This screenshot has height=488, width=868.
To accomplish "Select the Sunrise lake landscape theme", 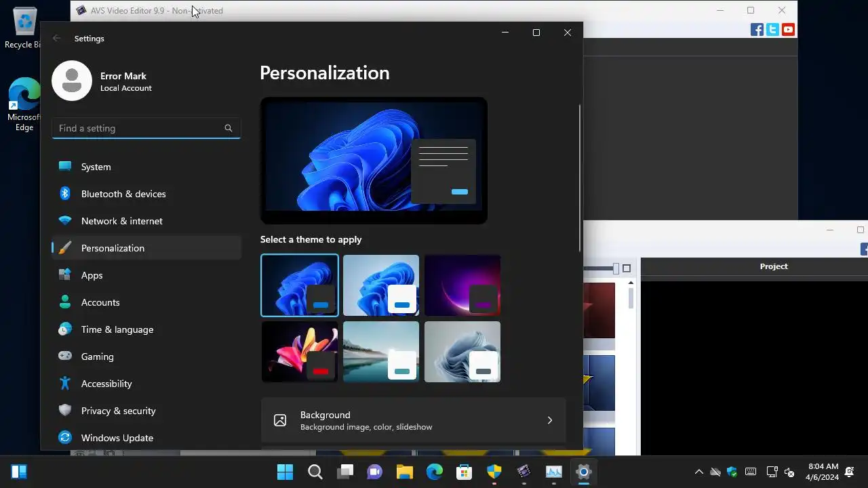I will [381, 352].
